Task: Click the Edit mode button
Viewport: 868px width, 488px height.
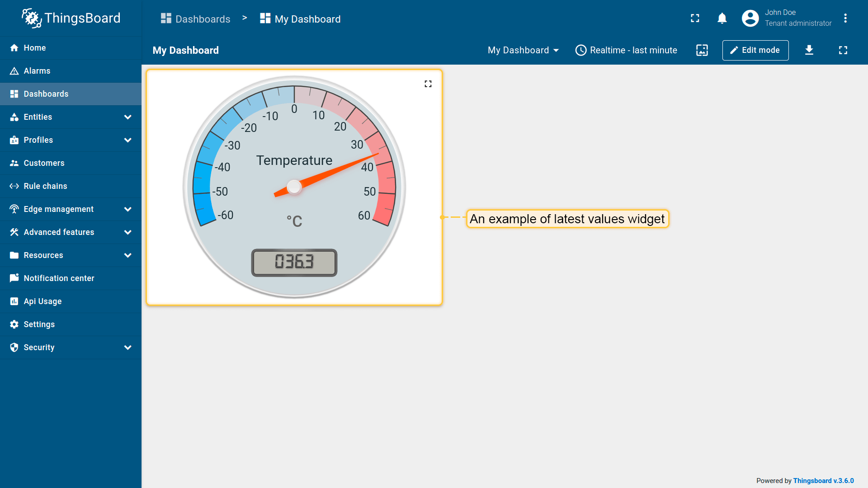Action: [755, 50]
